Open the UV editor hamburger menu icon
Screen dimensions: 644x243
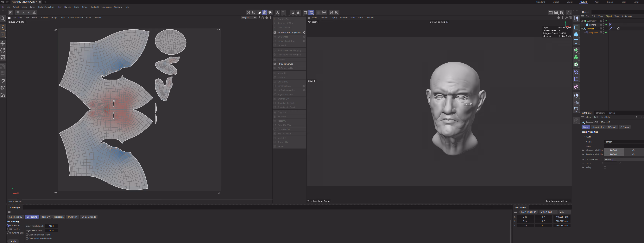point(9,18)
